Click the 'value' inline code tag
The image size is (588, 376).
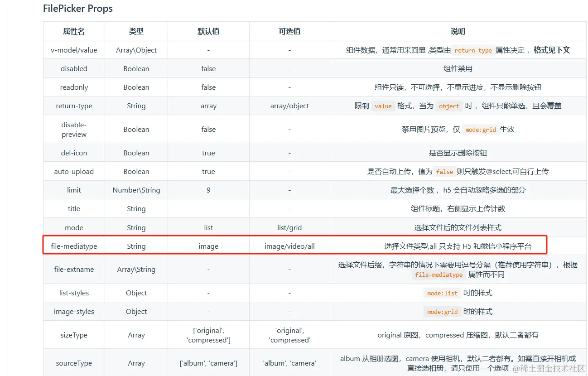point(383,106)
